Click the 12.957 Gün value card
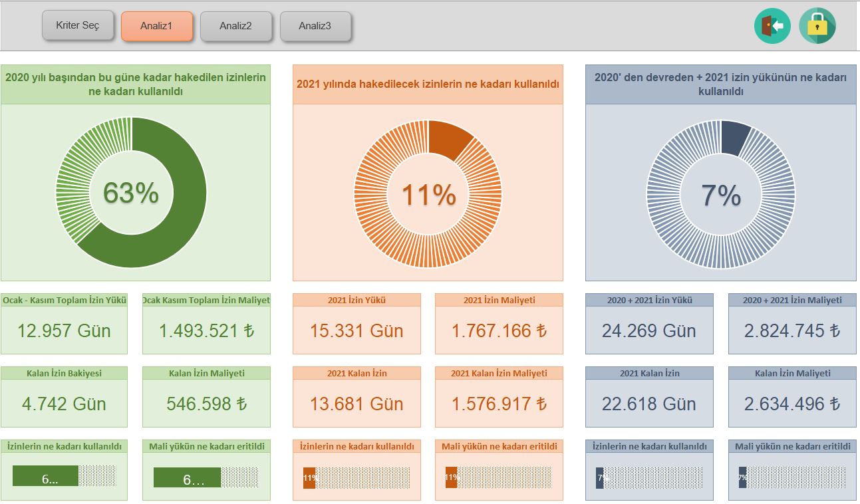This screenshot has width=860, height=504. 64,330
